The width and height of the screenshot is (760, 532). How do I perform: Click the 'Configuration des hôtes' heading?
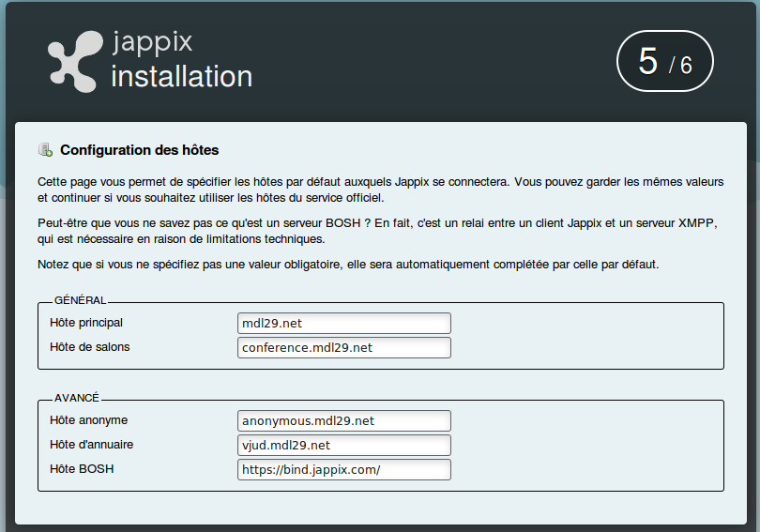(140, 150)
